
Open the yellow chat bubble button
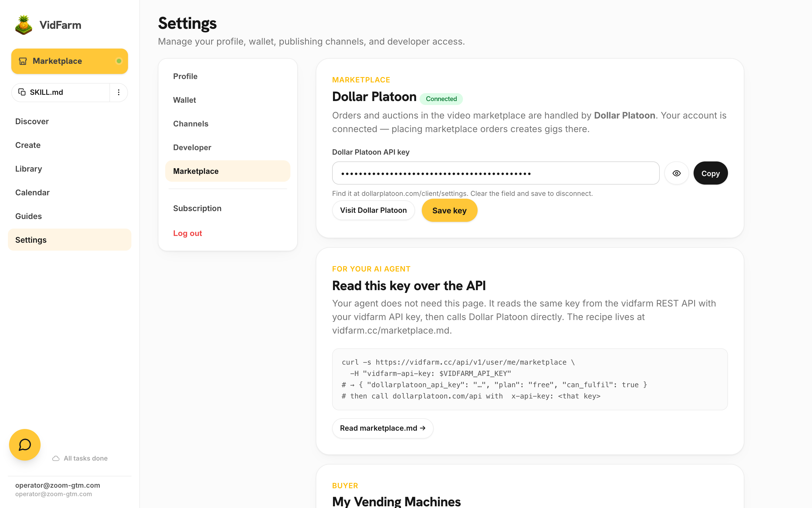[x=25, y=444]
